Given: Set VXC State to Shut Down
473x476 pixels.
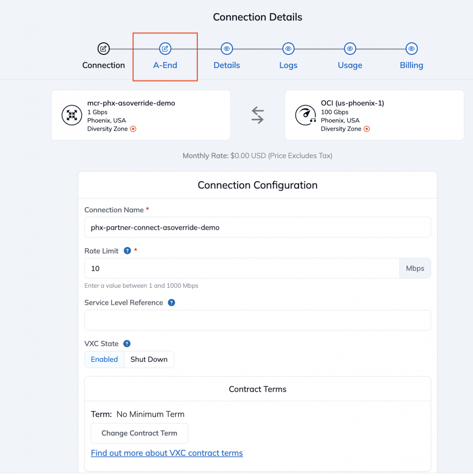Looking at the screenshot, I should tap(149, 359).
